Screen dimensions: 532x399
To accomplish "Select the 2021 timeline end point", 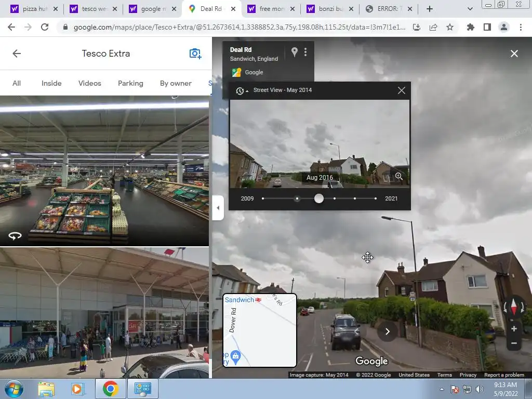I will point(376,198).
